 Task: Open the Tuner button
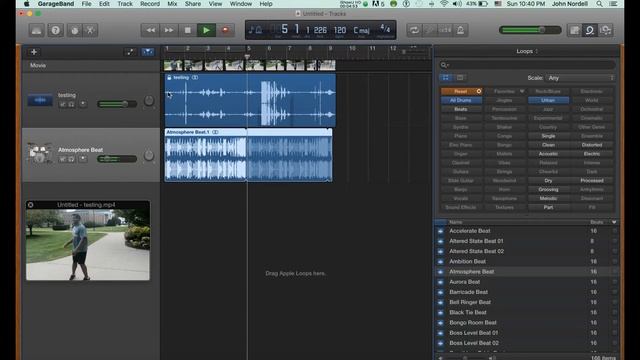[x=429, y=30]
